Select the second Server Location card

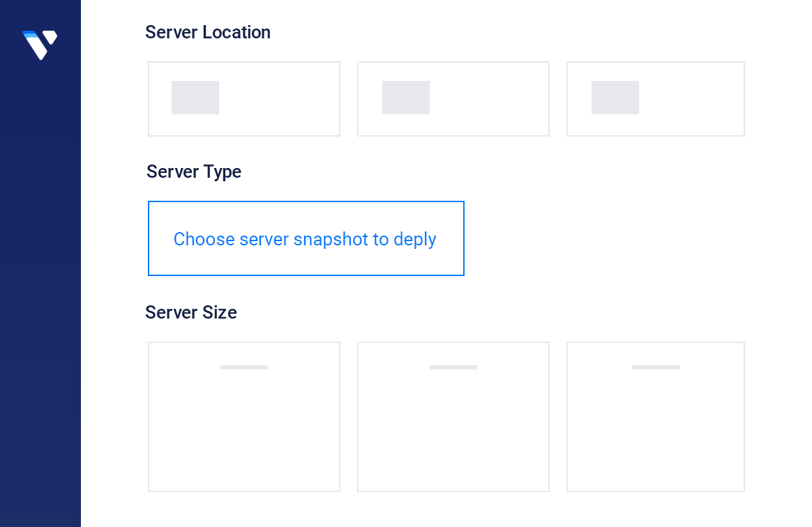[453, 99]
